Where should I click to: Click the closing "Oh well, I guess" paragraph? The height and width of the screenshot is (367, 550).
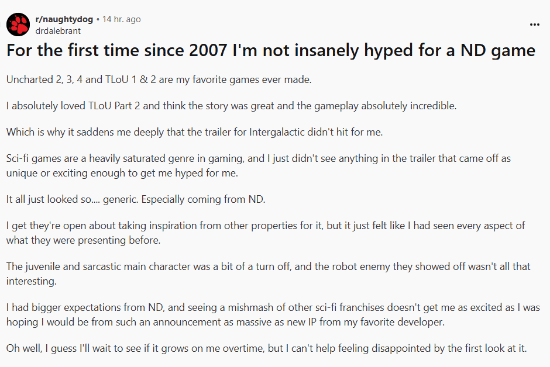(267, 348)
